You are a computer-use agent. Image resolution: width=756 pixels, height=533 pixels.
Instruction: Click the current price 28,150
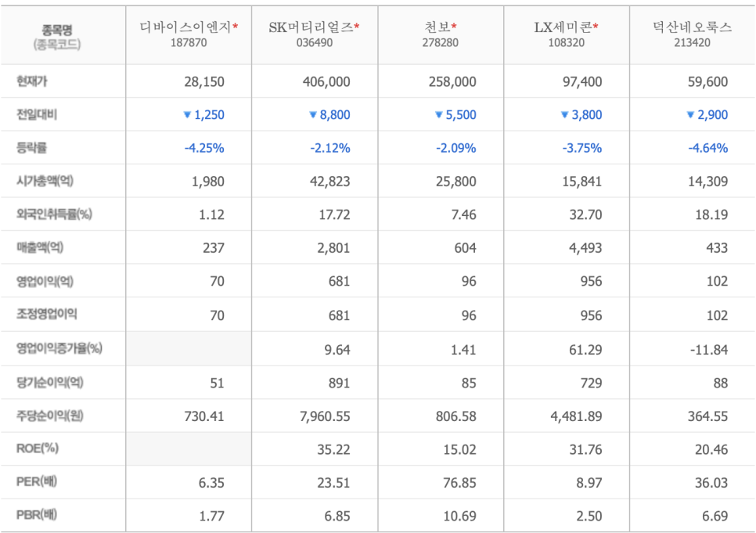(204, 81)
